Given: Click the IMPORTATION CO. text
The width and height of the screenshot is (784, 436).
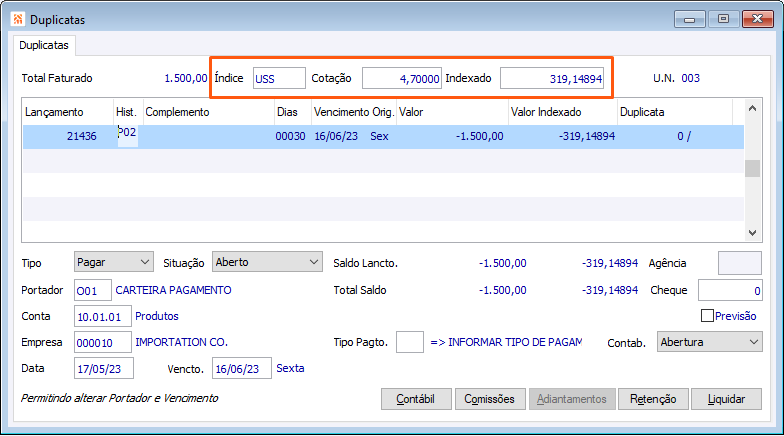Looking at the screenshot, I should (x=182, y=342).
